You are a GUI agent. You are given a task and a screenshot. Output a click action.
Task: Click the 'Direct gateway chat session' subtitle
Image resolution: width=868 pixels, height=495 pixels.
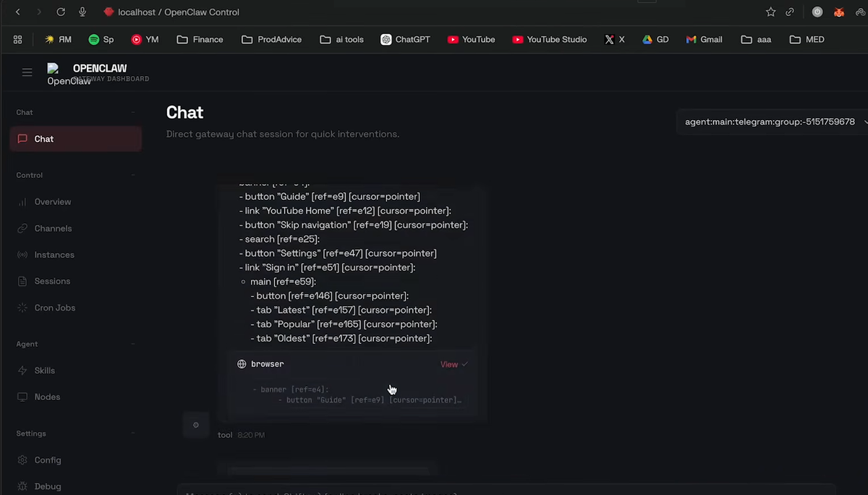pos(283,134)
